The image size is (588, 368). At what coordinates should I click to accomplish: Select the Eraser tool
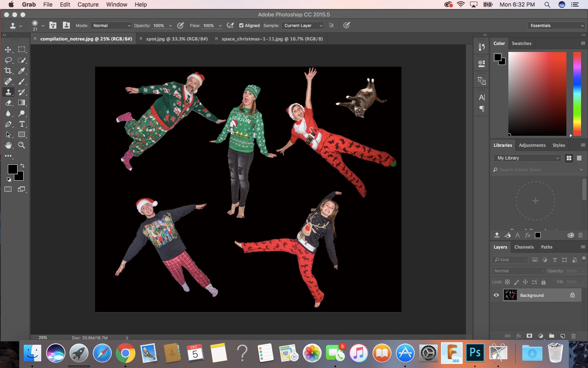click(8, 103)
